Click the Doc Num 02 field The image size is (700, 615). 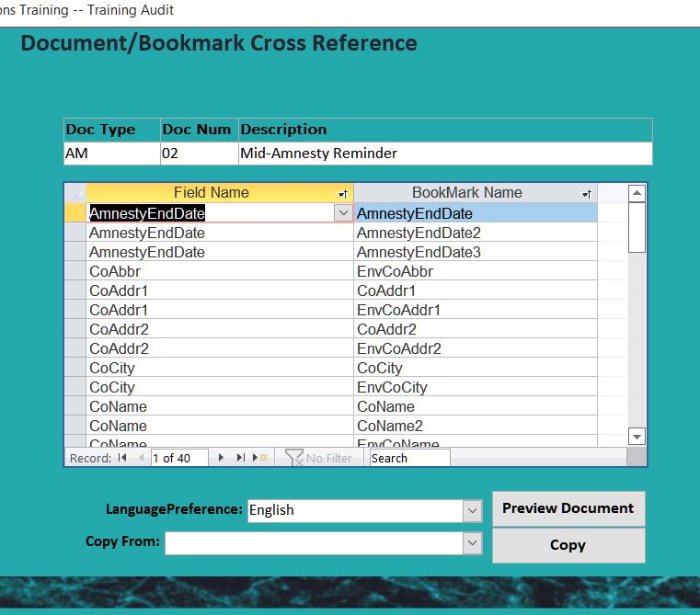(x=199, y=154)
